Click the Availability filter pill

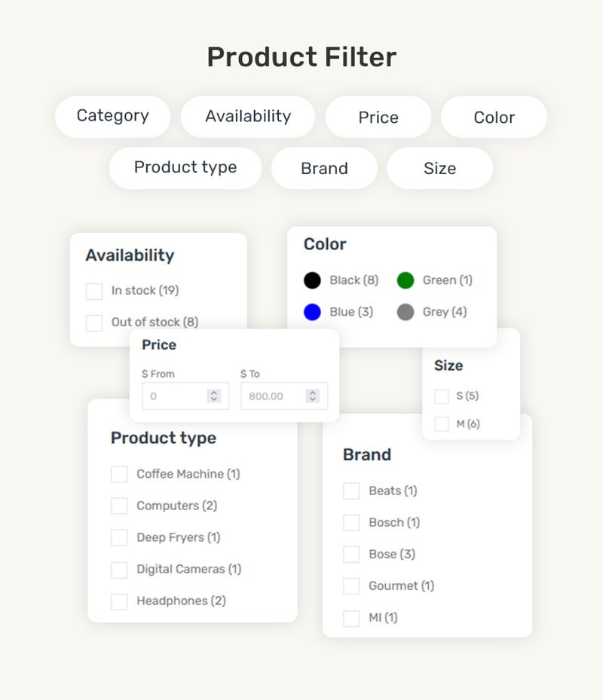click(248, 117)
